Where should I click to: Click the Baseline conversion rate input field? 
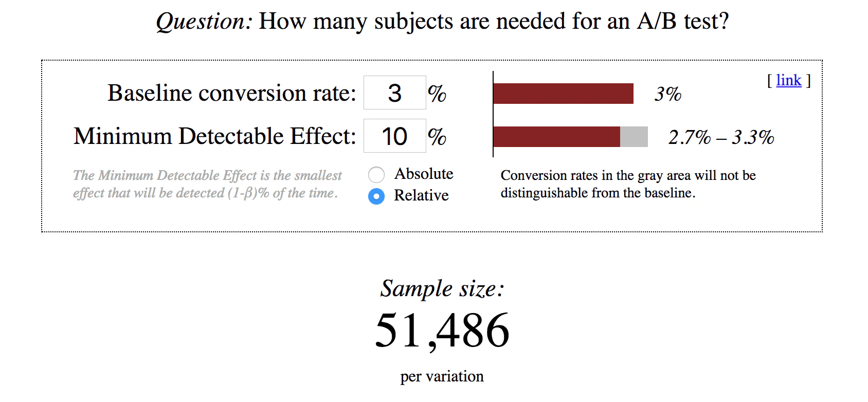(394, 93)
